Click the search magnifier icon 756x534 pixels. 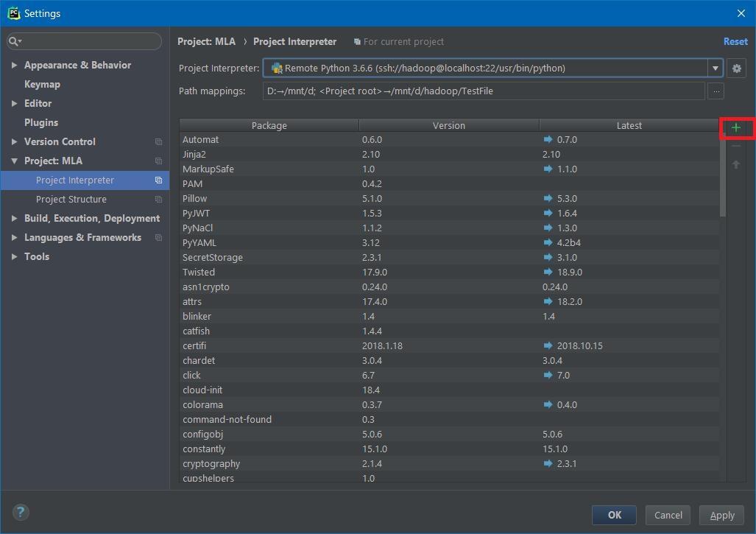click(14, 41)
